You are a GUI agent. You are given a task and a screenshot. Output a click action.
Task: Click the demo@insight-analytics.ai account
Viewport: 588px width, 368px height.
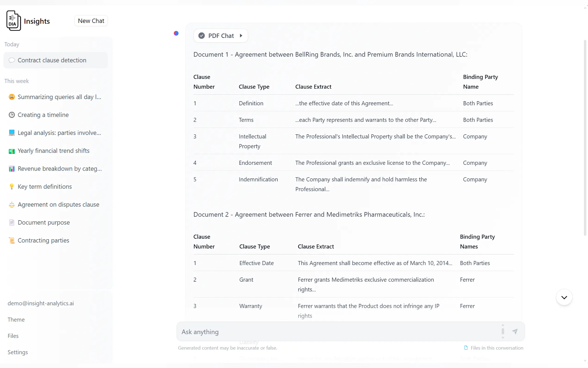pyautogui.click(x=41, y=303)
